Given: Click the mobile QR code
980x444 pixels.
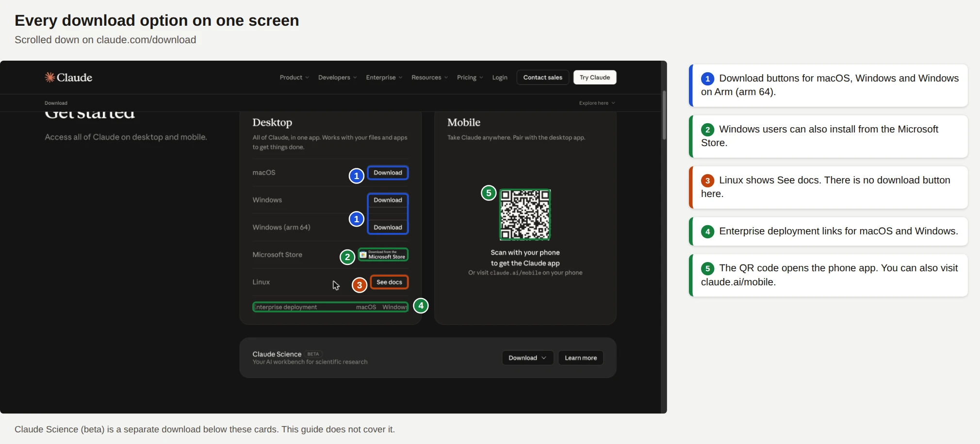Looking at the screenshot, I should pos(525,214).
